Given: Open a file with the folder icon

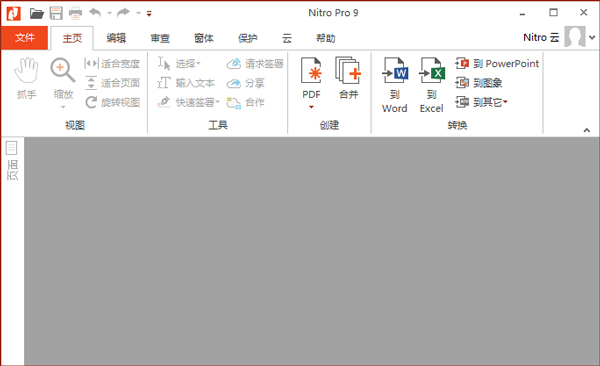Looking at the screenshot, I should pos(37,14).
